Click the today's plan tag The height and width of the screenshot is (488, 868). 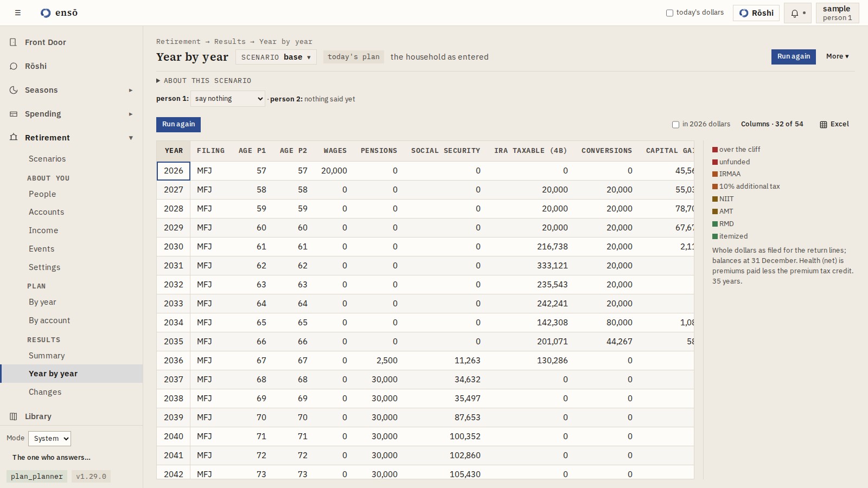354,57
